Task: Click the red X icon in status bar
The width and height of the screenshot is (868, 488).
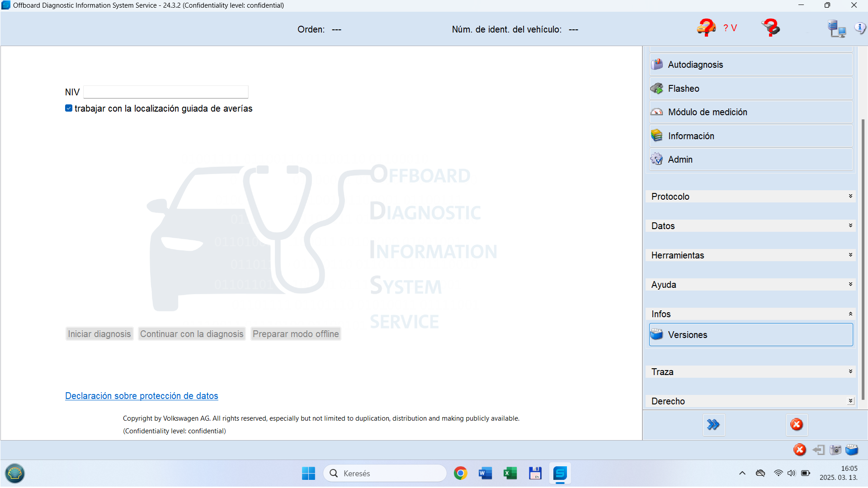Action: (800, 450)
